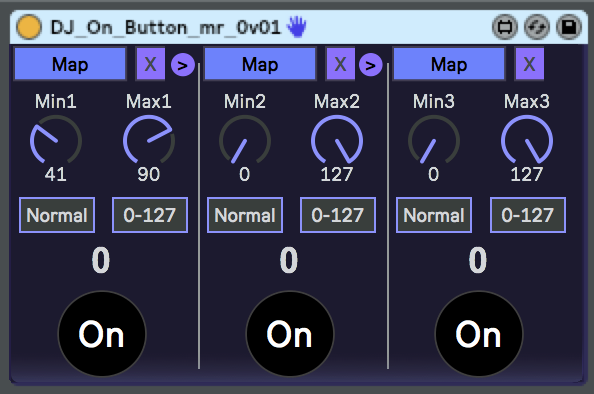Toggle the yellow device activator button
Viewport: 594px width, 394px height.
[29, 27]
